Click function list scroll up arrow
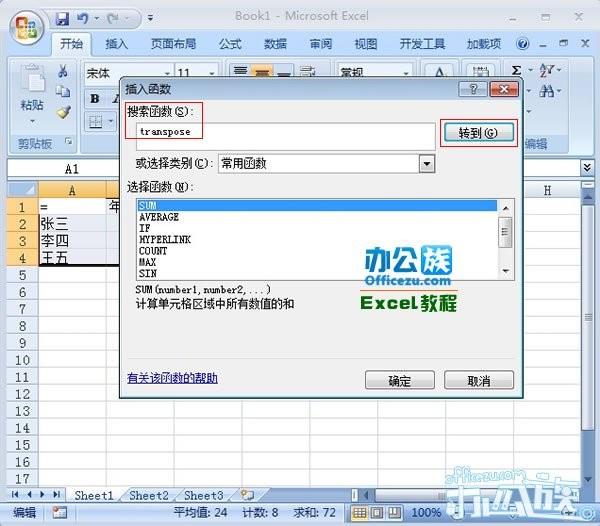The height and width of the screenshot is (526, 600). tap(506, 208)
